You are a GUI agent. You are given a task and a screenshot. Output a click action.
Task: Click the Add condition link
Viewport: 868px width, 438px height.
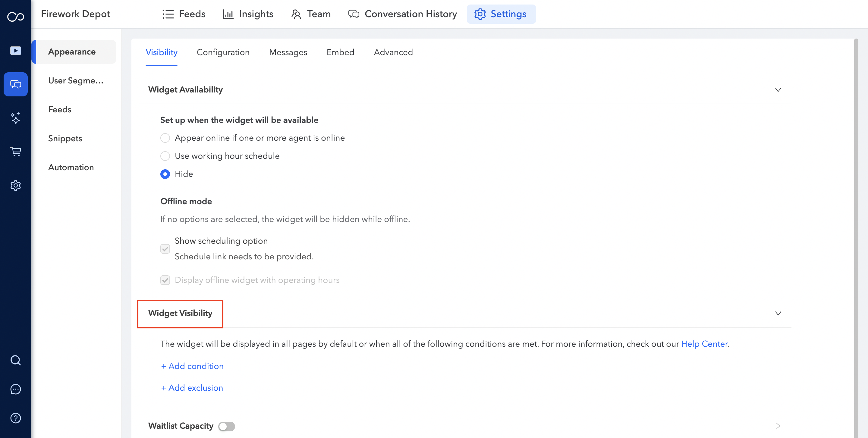pos(192,366)
